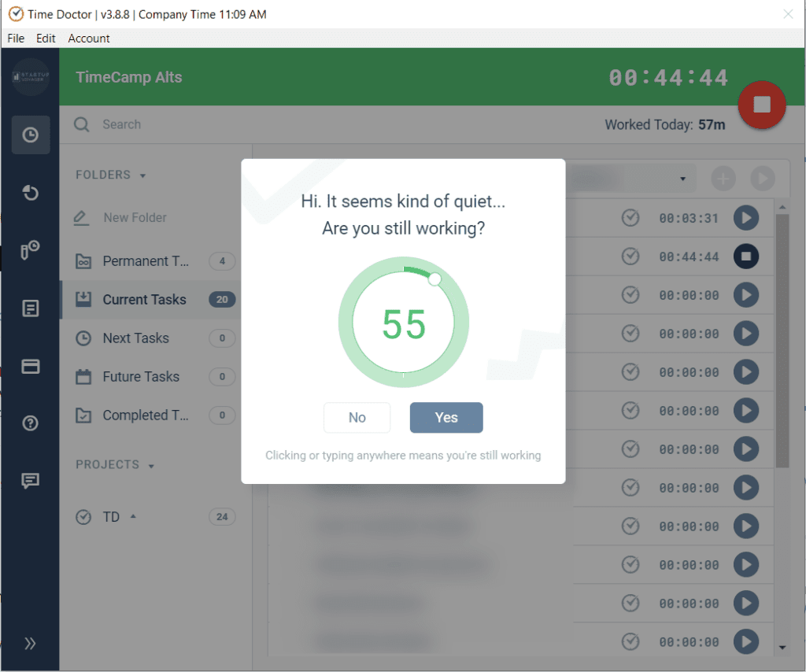Stop the running 00:44:44 task
This screenshot has height=672, width=806.
[745, 257]
